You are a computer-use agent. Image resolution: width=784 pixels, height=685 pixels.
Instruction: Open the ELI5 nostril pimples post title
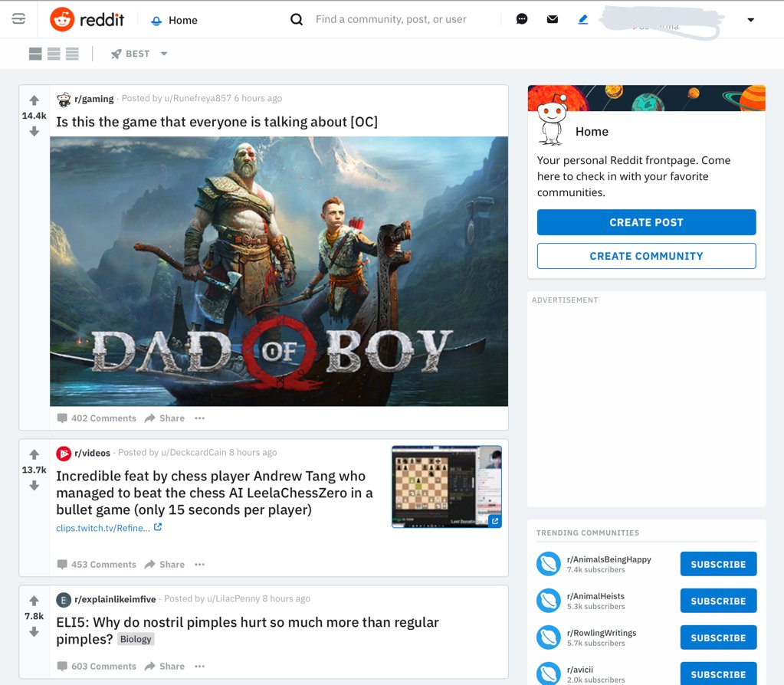248,631
